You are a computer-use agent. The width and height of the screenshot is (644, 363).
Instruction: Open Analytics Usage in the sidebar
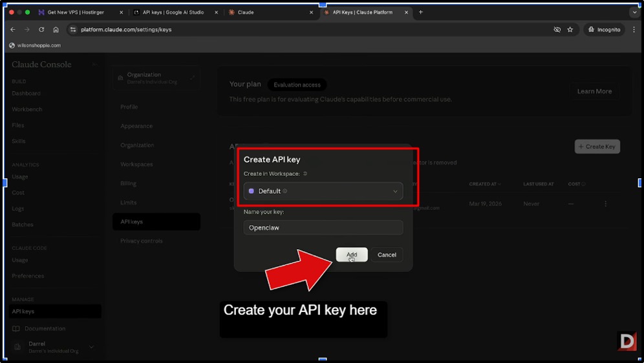click(x=20, y=177)
